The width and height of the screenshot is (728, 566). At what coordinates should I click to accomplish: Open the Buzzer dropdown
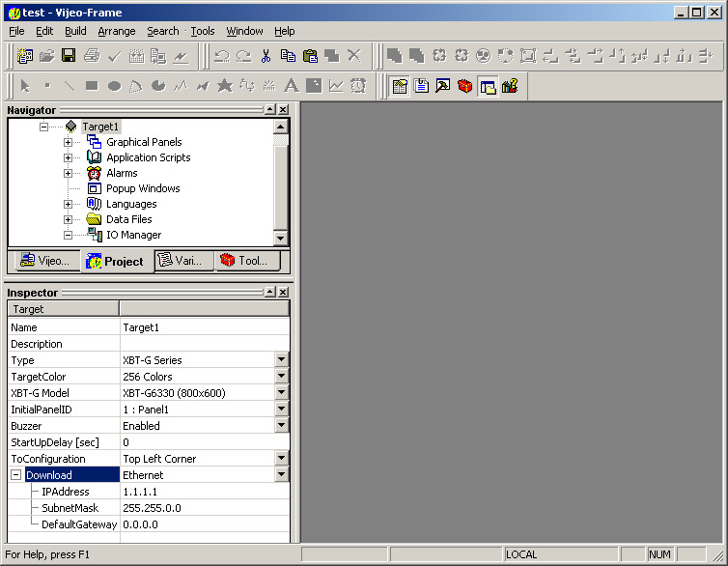[281, 425]
